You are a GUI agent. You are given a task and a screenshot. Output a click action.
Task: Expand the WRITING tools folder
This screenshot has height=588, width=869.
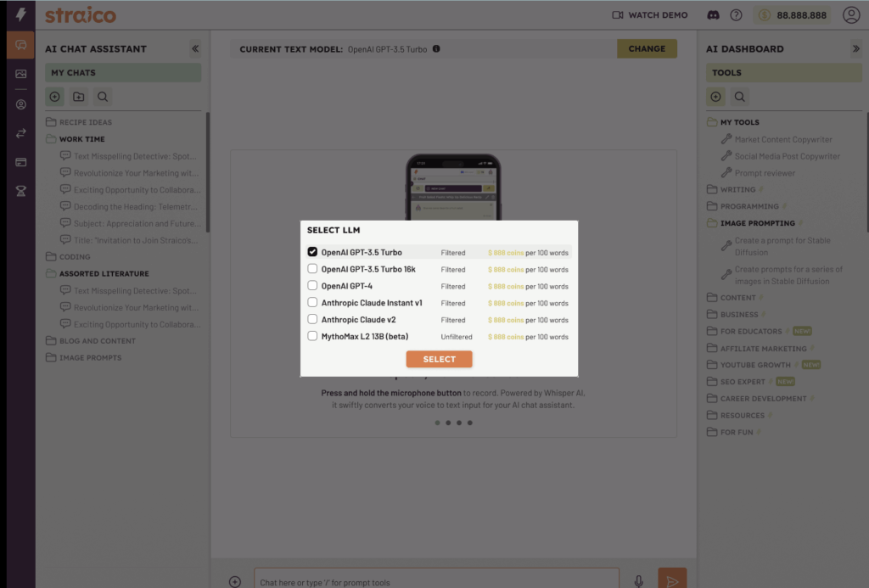click(732, 189)
